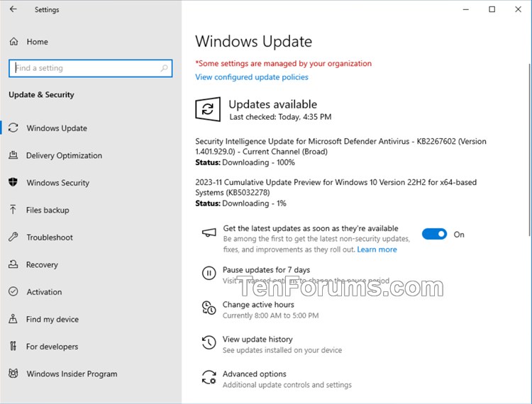Viewport: 532px width, 404px height.
Task: Close the Settings window
Action: (x=518, y=9)
